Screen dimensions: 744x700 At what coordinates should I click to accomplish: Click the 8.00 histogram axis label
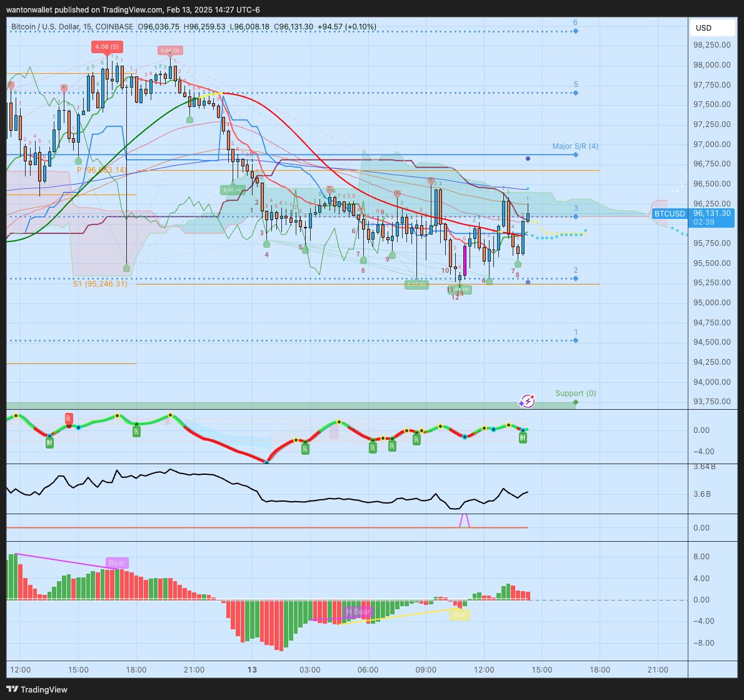(x=701, y=556)
